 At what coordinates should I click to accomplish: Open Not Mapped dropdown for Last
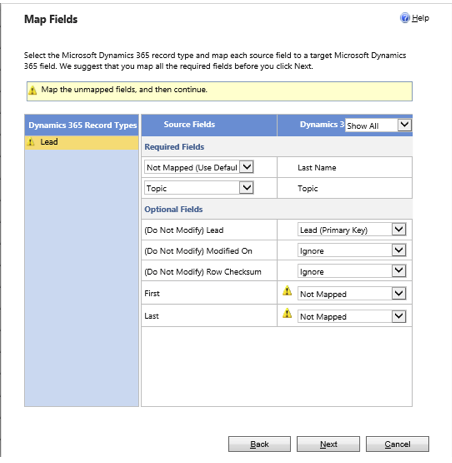point(351,316)
